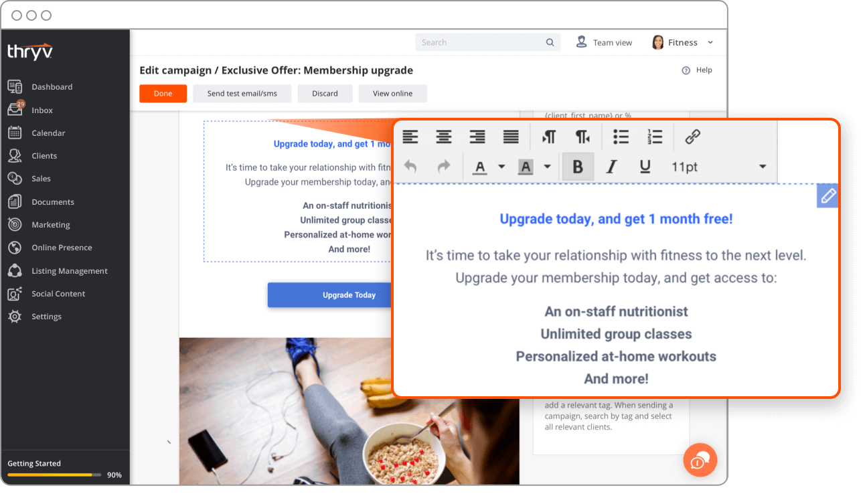Insert a numbered list
The image size is (861, 504).
coord(654,137)
